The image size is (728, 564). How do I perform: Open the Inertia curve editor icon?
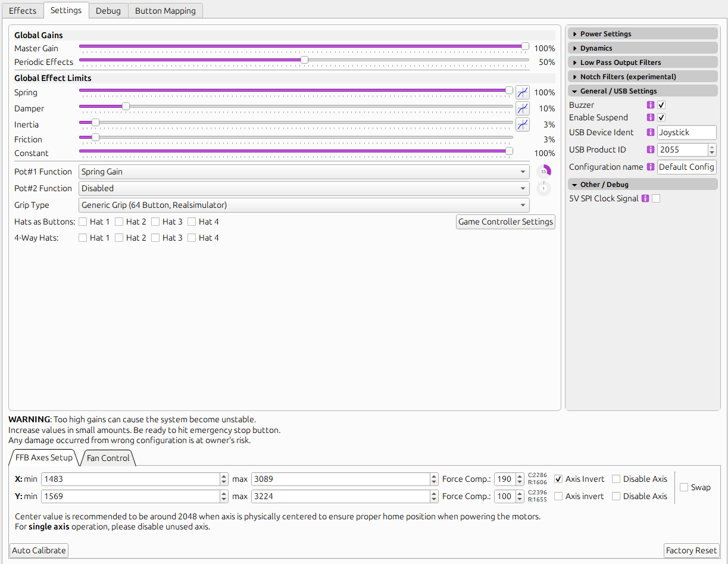[522, 124]
